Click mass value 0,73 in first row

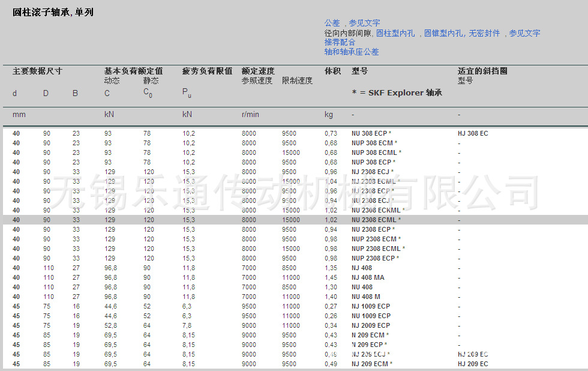pos(331,133)
